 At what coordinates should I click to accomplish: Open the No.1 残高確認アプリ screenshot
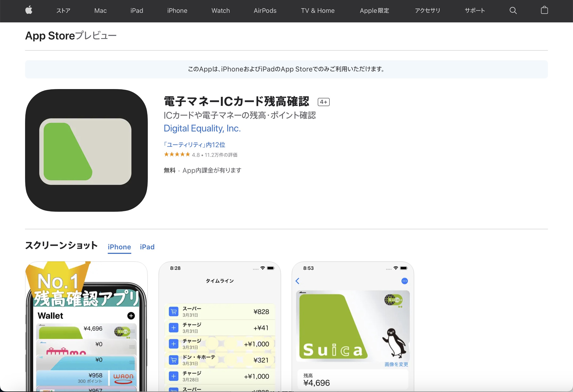[x=86, y=327]
